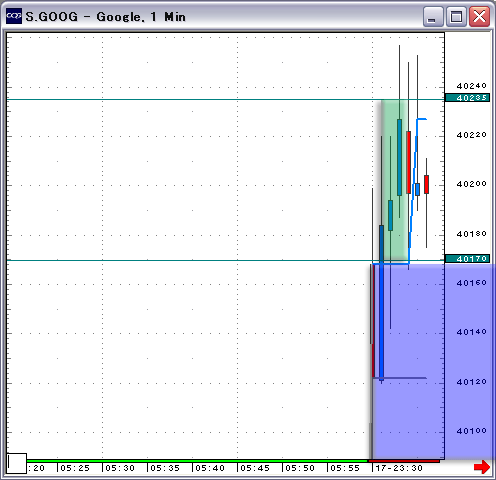Click the 40140 price scale value
Screen dimensions: 496x480
471,332
